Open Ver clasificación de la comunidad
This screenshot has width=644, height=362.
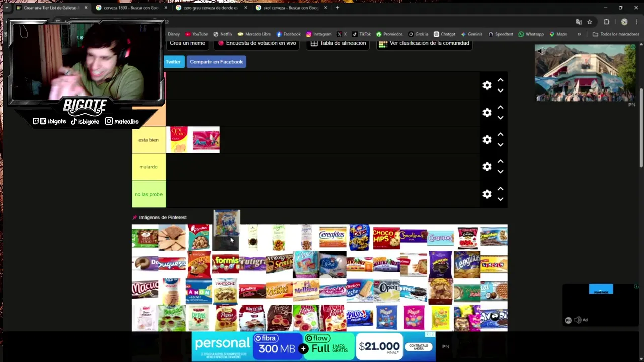[x=424, y=44]
